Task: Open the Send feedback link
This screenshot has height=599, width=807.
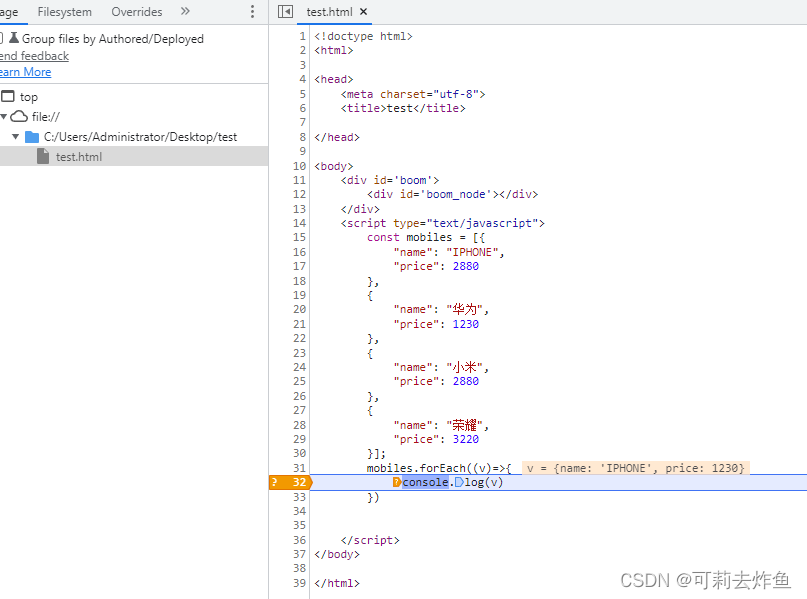Action: tap(34, 56)
